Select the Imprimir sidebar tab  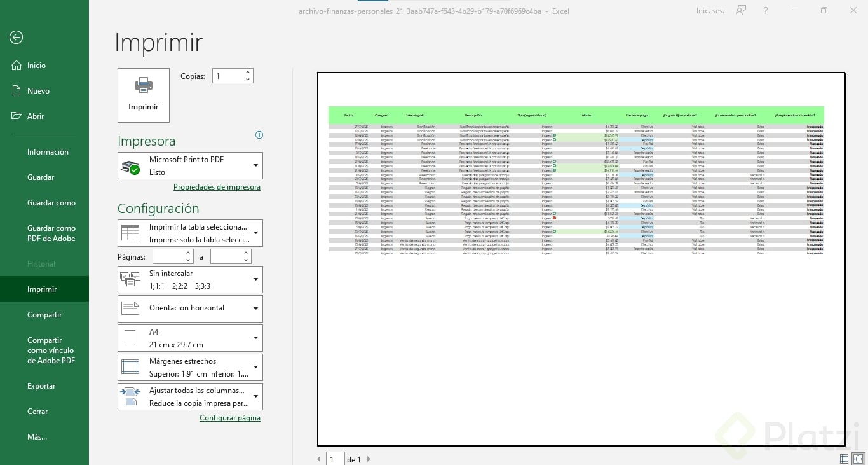[x=44, y=289]
